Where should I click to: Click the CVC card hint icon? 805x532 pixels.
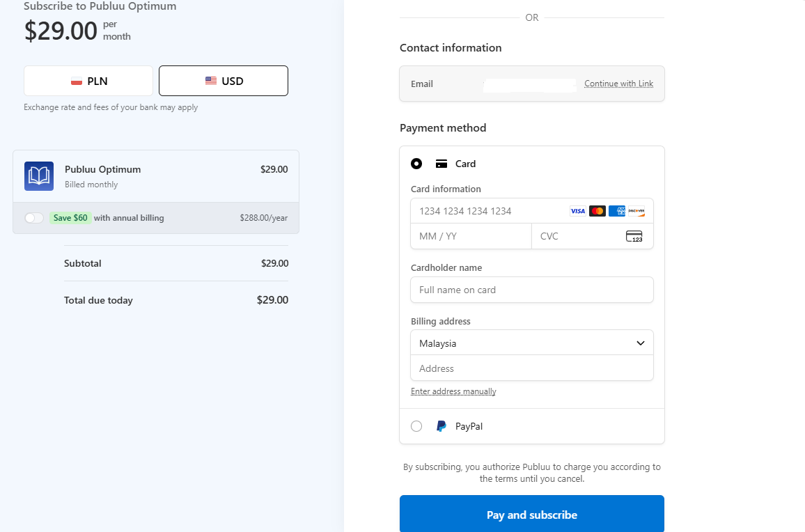point(634,236)
